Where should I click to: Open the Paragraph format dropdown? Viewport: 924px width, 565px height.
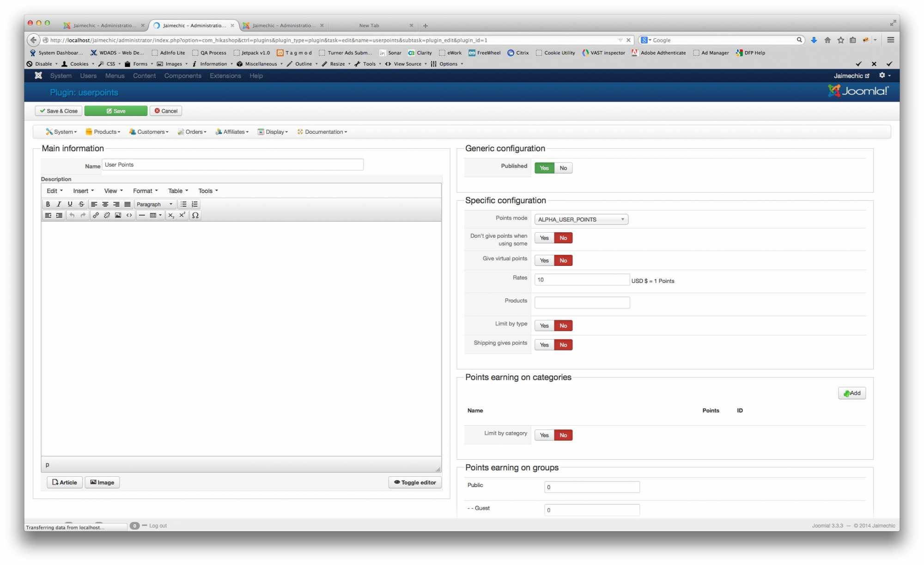[x=154, y=204]
